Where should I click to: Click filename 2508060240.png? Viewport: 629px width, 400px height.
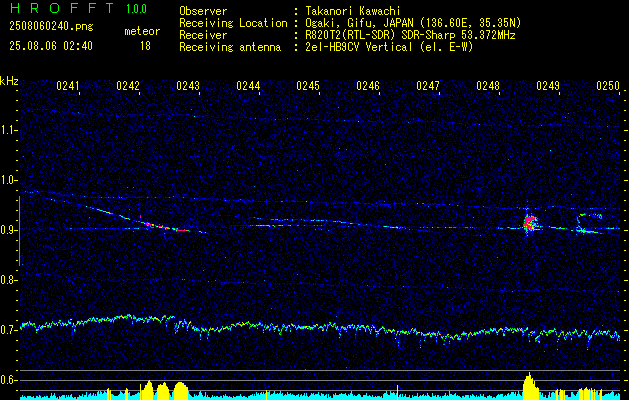pos(51,27)
